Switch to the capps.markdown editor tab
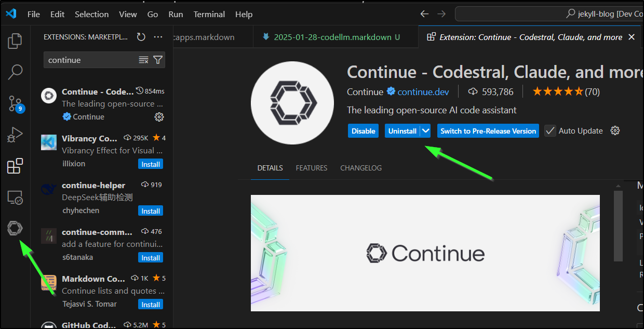This screenshot has height=329, width=644. [213, 37]
